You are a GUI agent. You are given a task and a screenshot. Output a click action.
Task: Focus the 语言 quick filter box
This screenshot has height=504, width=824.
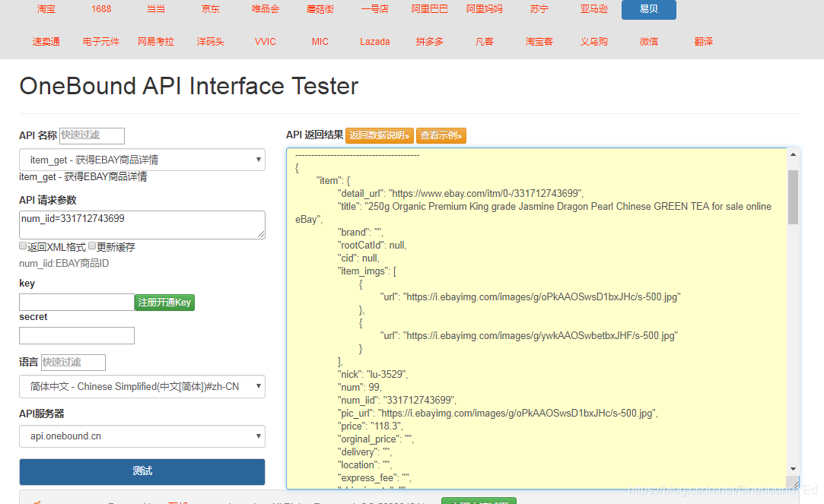(x=74, y=363)
